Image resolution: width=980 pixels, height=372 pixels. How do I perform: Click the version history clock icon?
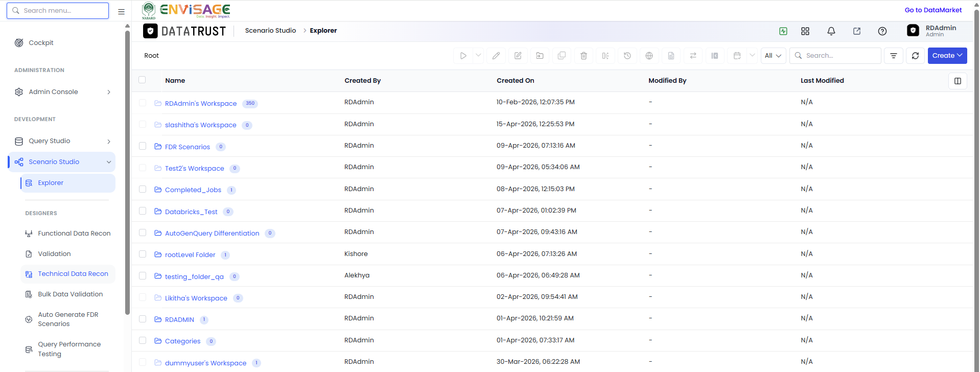[x=627, y=56]
